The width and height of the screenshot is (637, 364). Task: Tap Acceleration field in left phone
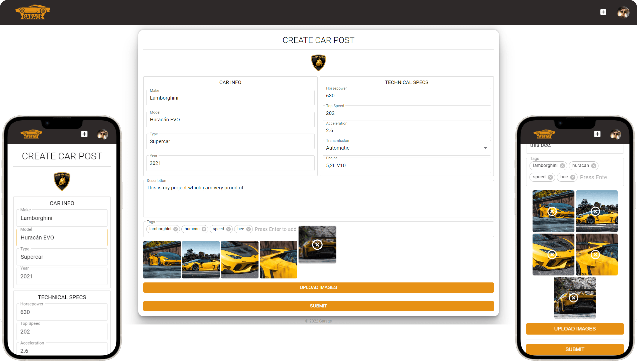click(62, 349)
